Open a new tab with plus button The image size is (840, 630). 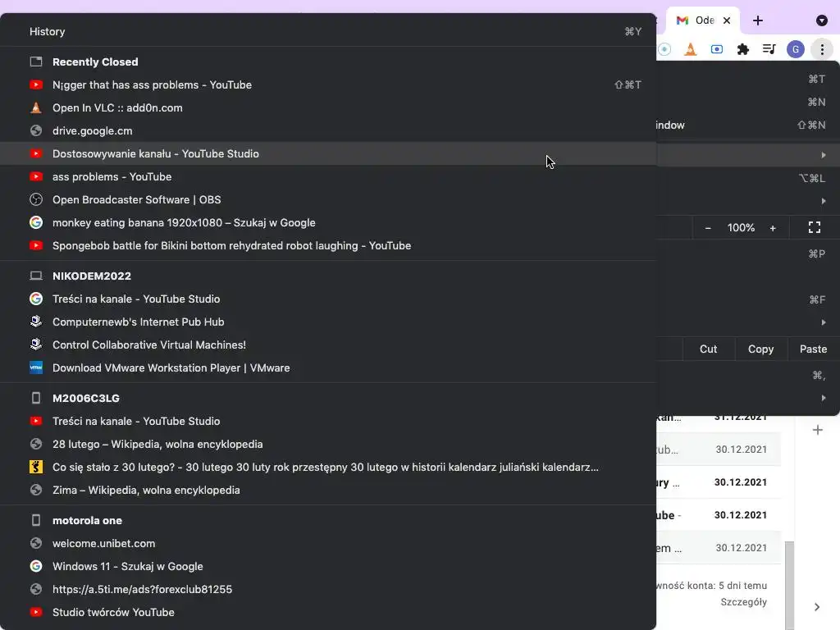(757, 21)
